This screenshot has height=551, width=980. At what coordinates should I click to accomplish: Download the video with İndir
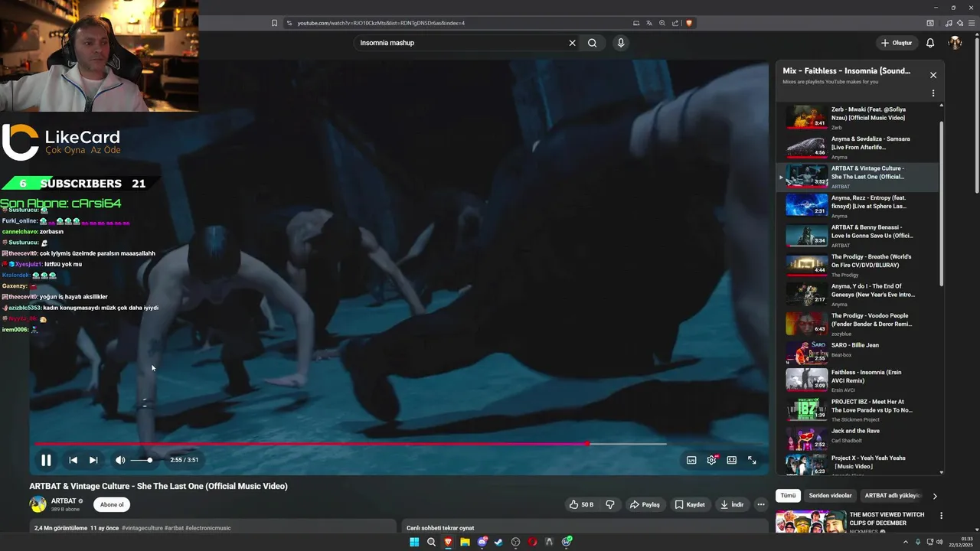[732, 504]
